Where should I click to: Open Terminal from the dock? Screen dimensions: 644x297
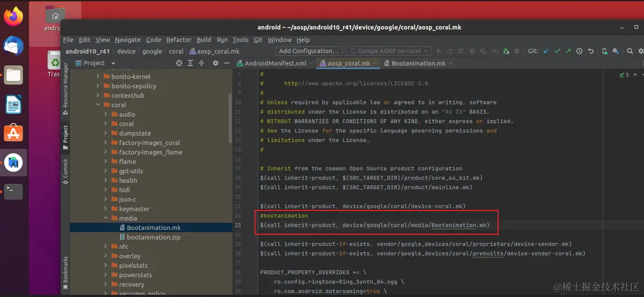click(x=14, y=192)
